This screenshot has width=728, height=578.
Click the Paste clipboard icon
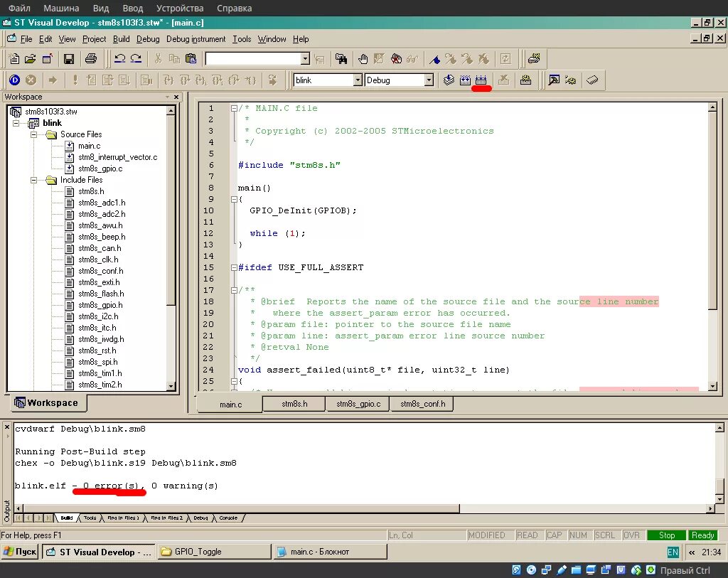(x=191, y=58)
